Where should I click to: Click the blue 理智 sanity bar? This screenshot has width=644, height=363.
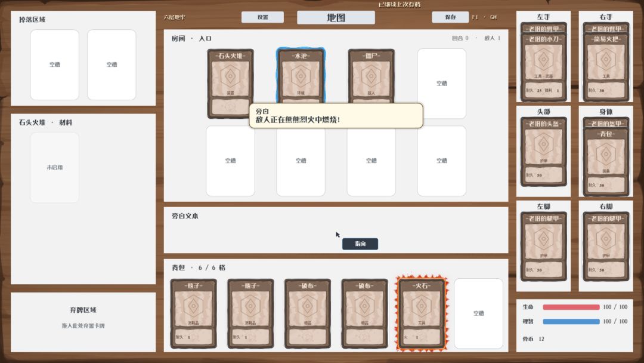pos(571,321)
